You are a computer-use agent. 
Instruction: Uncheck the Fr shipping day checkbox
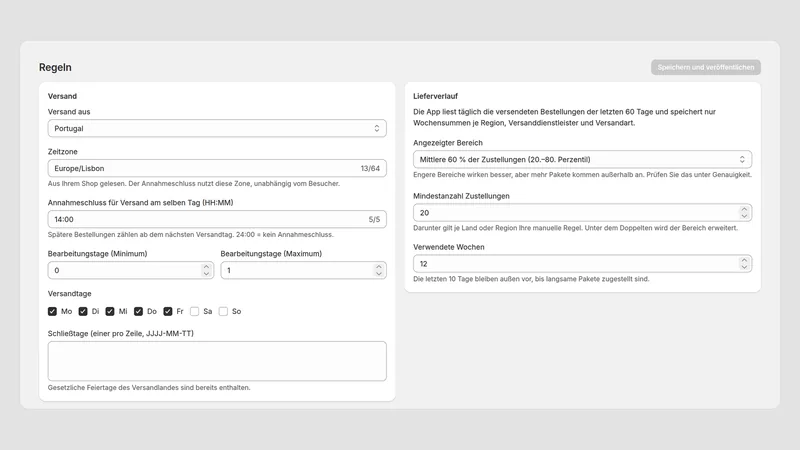coord(168,311)
